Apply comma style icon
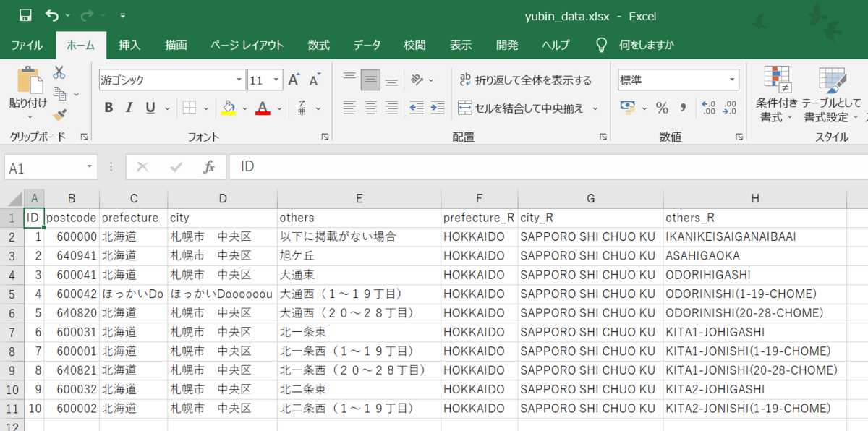Screen dimensions: 868x431 click(x=682, y=108)
